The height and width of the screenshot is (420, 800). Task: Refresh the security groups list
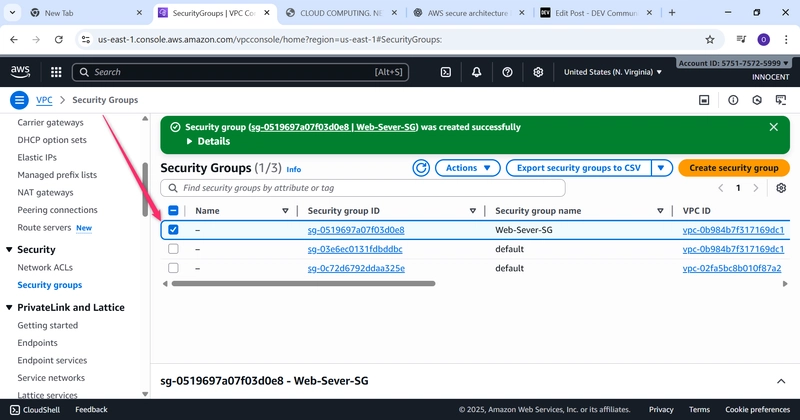(x=421, y=168)
